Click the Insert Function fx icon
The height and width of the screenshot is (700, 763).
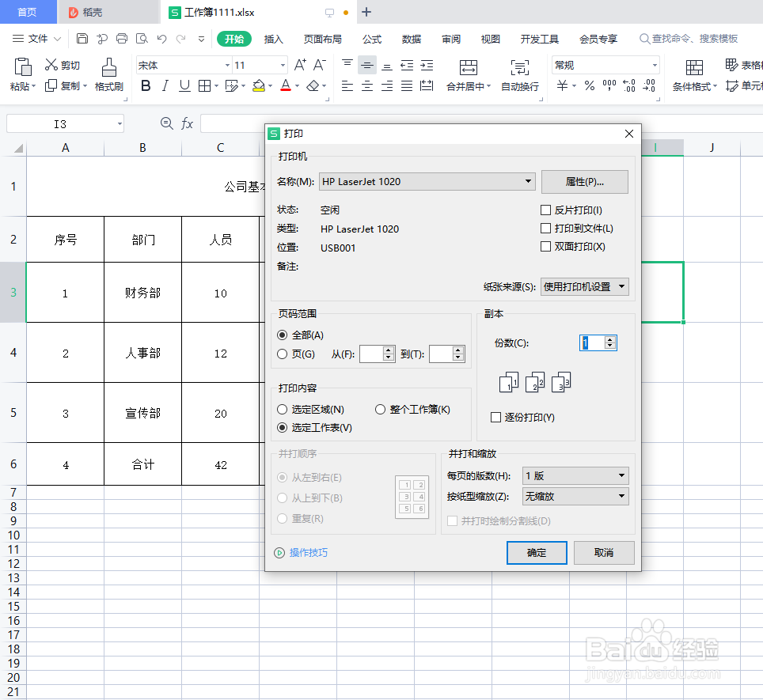[x=187, y=123]
